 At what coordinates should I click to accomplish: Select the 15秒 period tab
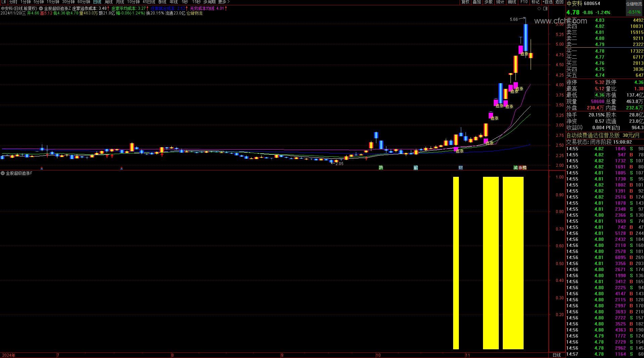point(196,2)
